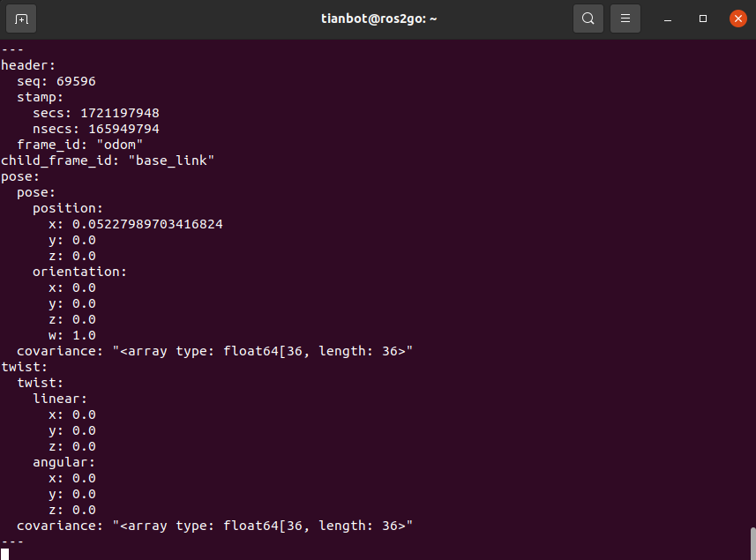
Task: Click the twist covariance array line
Action: 215,526
